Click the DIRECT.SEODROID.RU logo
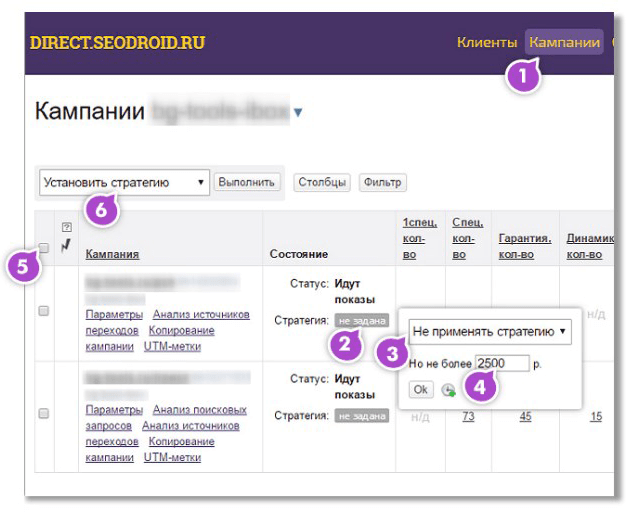The height and width of the screenshot is (512, 634). pyautogui.click(x=117, y=43)
